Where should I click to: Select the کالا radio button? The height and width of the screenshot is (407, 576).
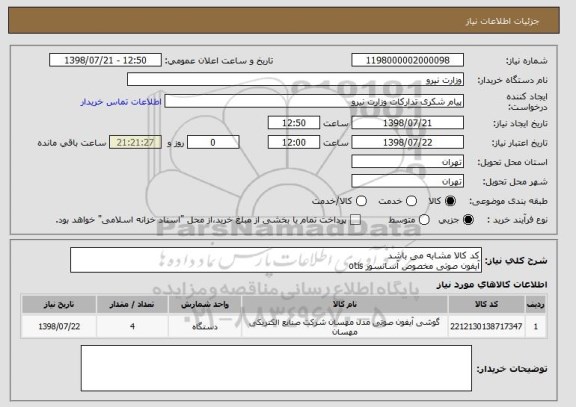pyautogui.click(x=450, y=201)
